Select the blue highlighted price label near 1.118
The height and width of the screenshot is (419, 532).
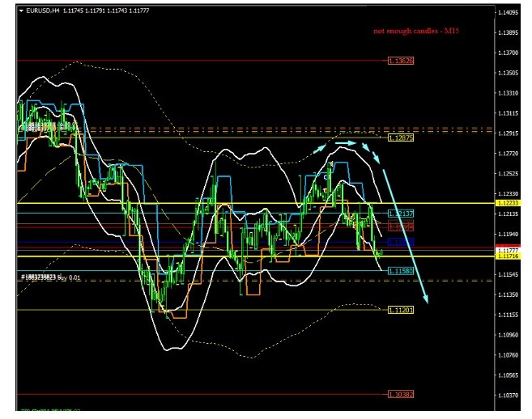(401, 242)
